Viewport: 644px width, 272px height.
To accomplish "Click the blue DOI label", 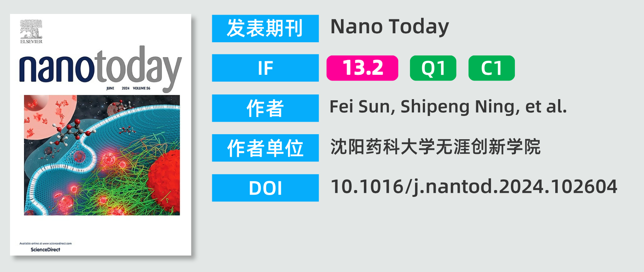I will [265, 188].
